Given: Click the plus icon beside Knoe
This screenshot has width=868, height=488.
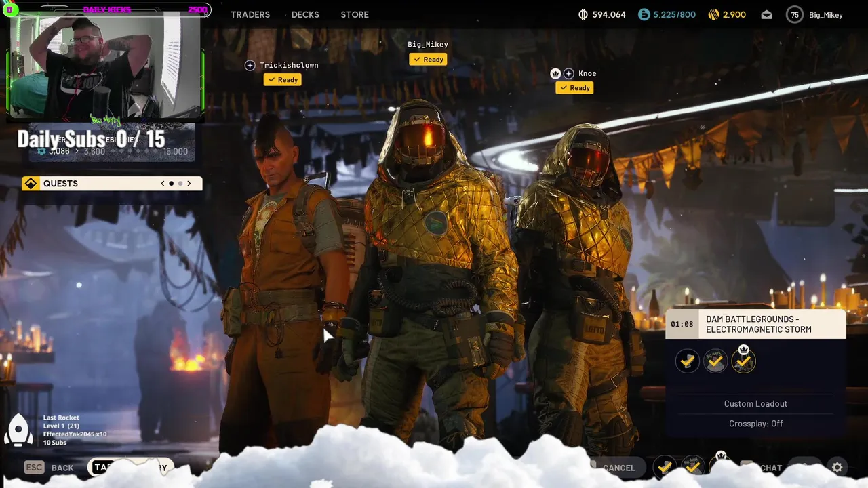Looking at the screenshot, I should (x=568, y=73).
